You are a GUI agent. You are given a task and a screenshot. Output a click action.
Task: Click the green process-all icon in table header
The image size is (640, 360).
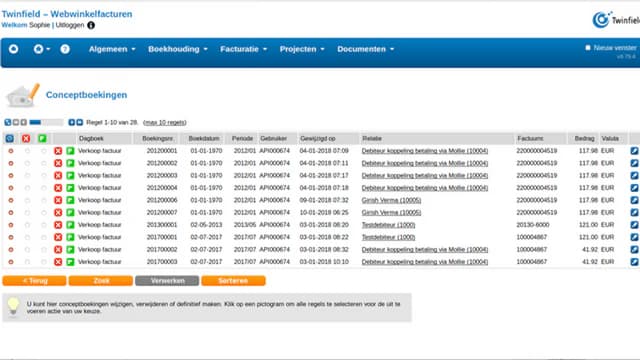pyautogui.click(x=42, y=139)
